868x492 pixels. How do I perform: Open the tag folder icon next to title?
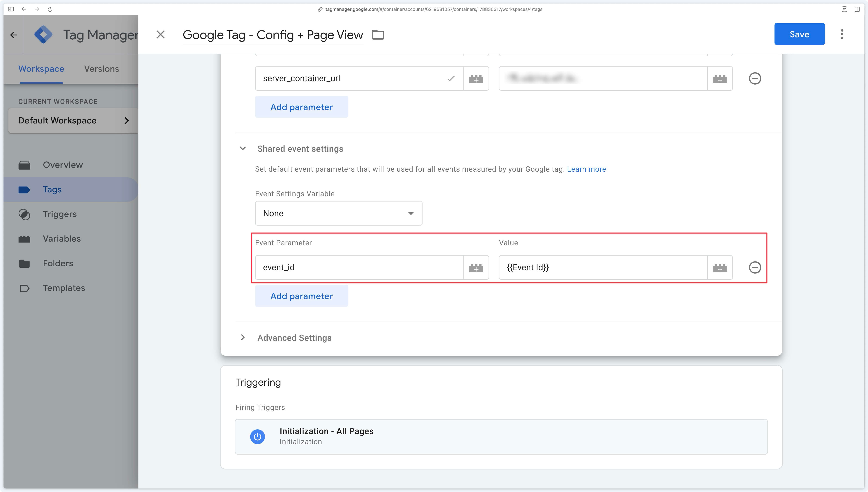click(x=378, y=35)
